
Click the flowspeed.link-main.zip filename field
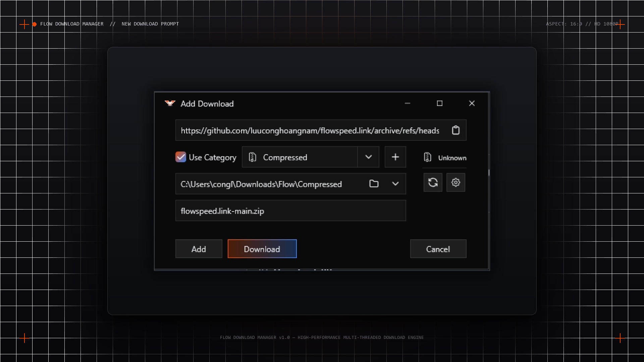point(290,210)
